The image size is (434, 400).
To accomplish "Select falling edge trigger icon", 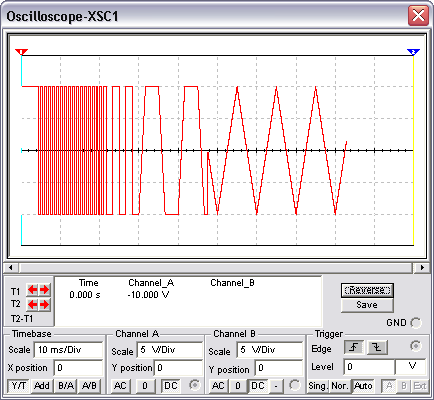I will [377, 348].
